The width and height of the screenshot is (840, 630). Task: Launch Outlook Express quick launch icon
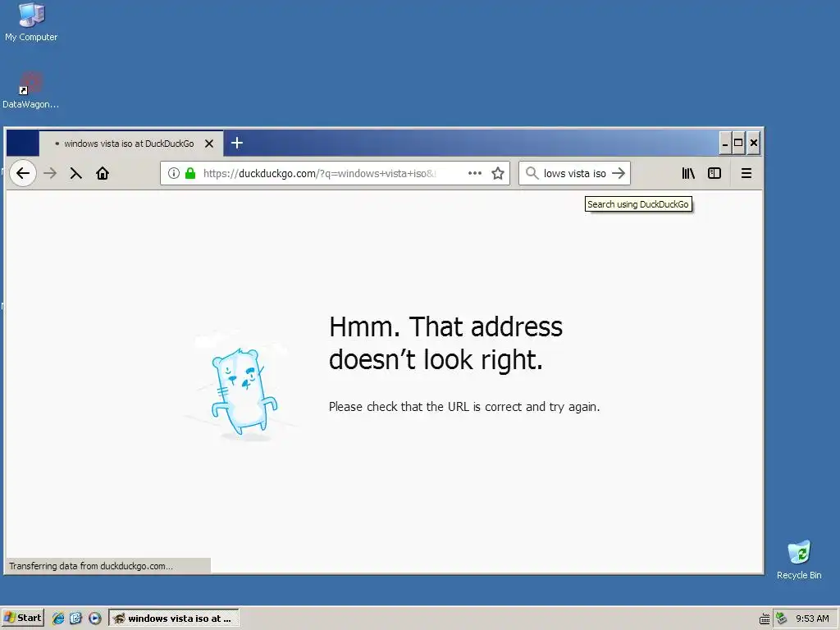(x=75, y=619)
